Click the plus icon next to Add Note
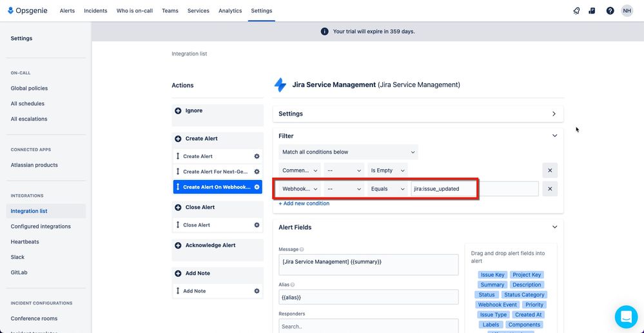 pos(178,274)
